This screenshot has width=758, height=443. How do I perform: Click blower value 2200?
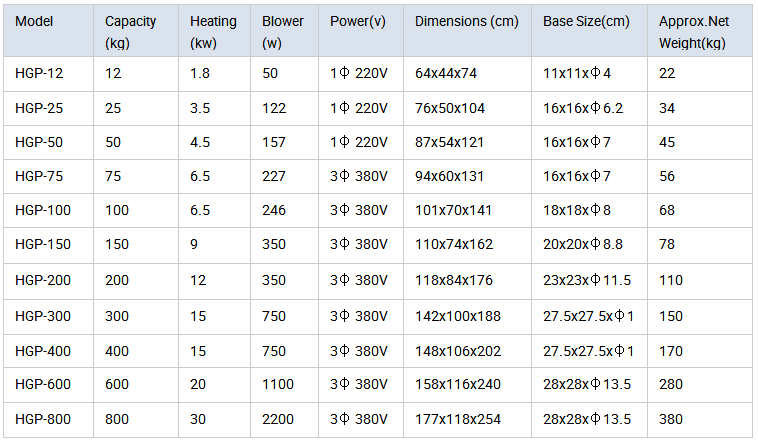coord(278,419)
